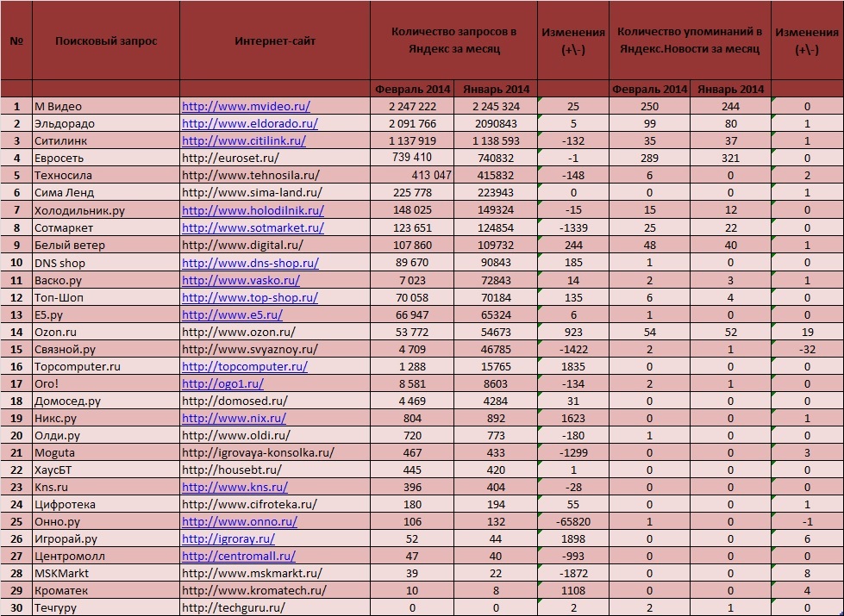Select the 'Интернет-сайт' header cell
Screen dimensions: 844x616
coord(275,40)
